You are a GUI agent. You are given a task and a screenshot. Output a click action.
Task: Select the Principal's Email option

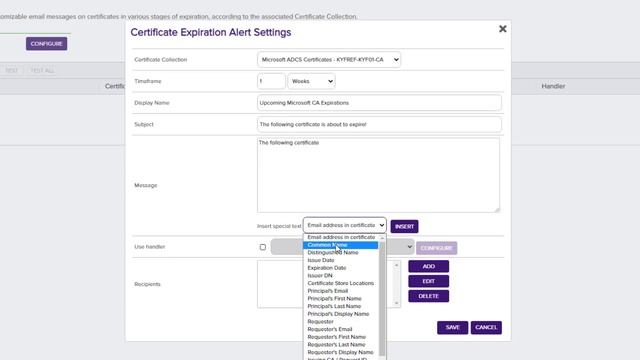coord(341,291)
